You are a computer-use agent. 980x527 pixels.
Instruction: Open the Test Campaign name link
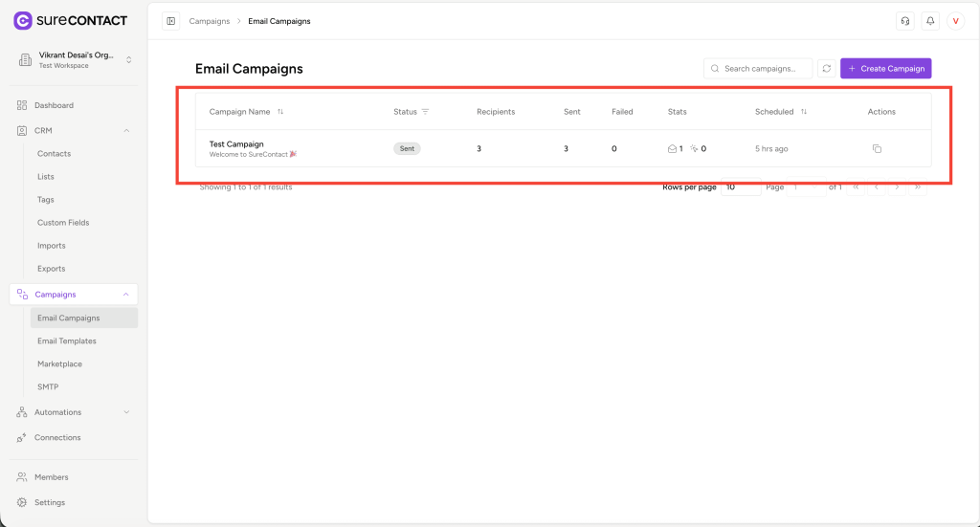(x=236, y=144)
